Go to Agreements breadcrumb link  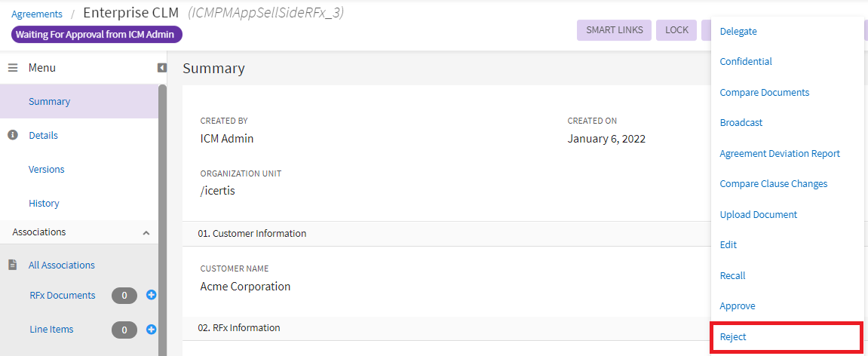[x=37, y=14]
